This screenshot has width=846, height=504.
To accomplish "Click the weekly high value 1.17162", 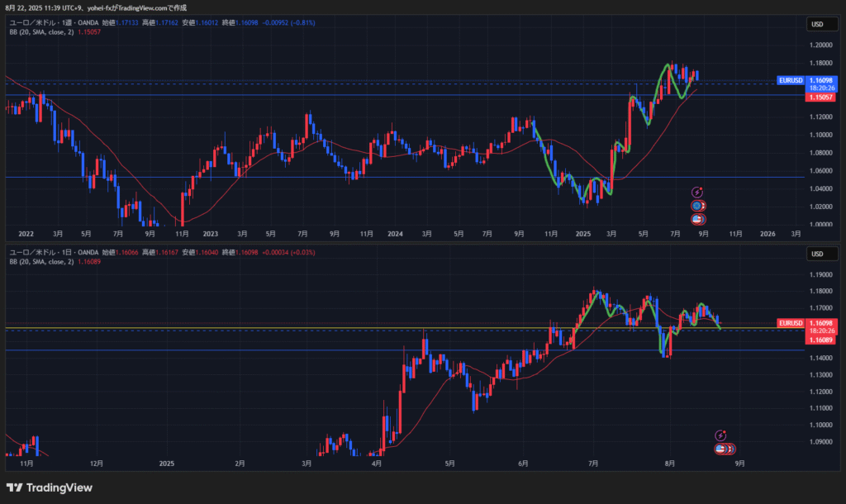I will pos(167,22).
